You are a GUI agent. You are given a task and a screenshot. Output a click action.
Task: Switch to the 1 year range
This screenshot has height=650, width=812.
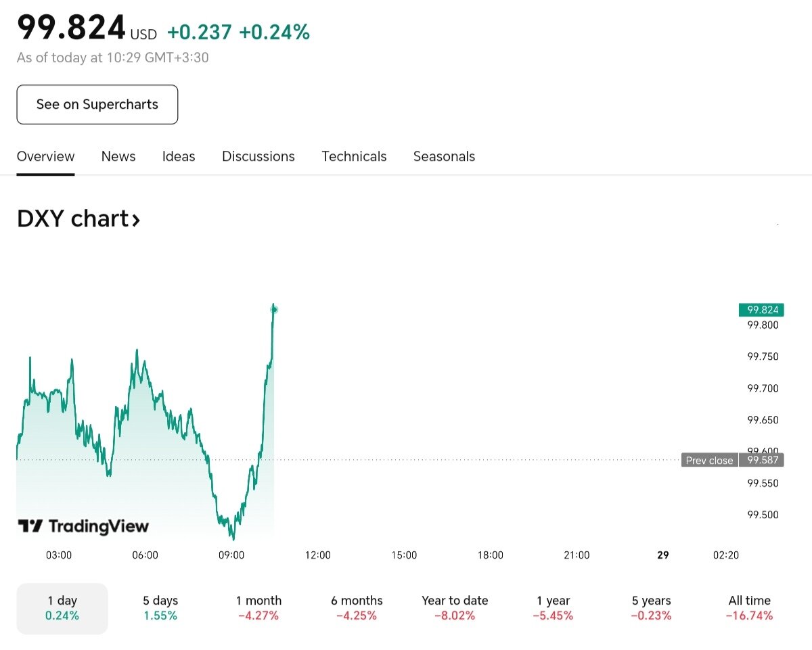click(x=554, y=608)
